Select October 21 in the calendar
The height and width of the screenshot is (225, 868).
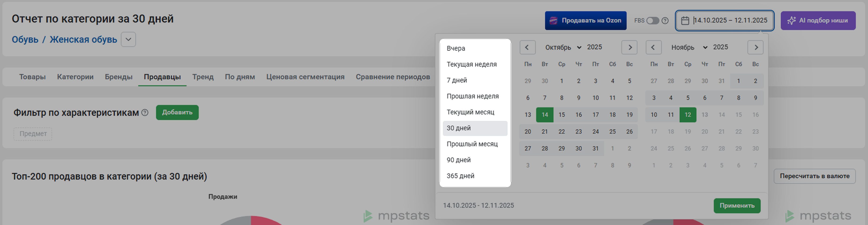coord(545,132)
